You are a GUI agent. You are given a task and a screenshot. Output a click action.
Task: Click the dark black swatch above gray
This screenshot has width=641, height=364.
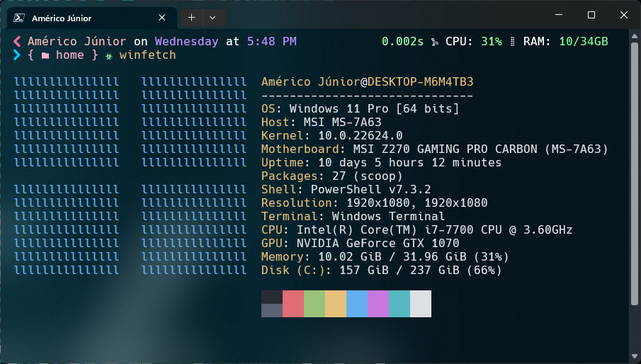click(x=272, y=297)
